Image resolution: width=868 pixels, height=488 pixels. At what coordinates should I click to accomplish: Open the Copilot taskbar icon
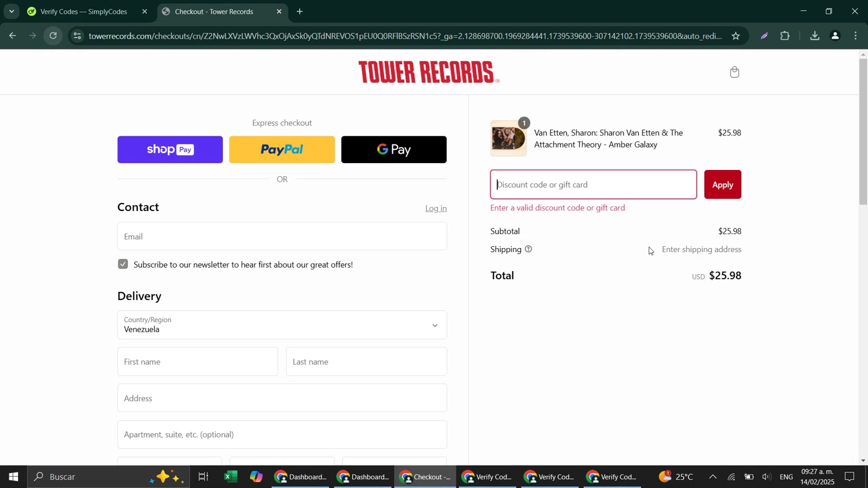tap(256, 477)
